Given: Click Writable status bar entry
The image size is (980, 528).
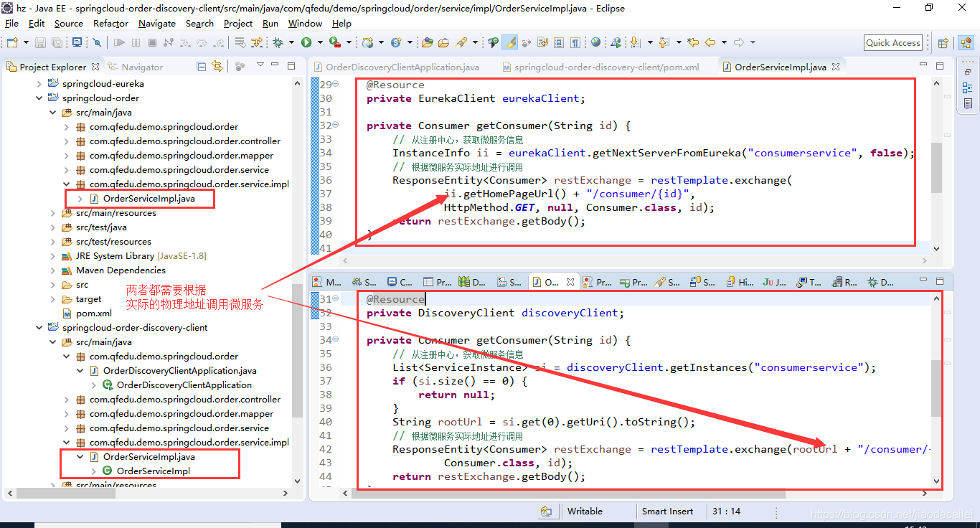Looking at the screenshot, I should [585, 511].
